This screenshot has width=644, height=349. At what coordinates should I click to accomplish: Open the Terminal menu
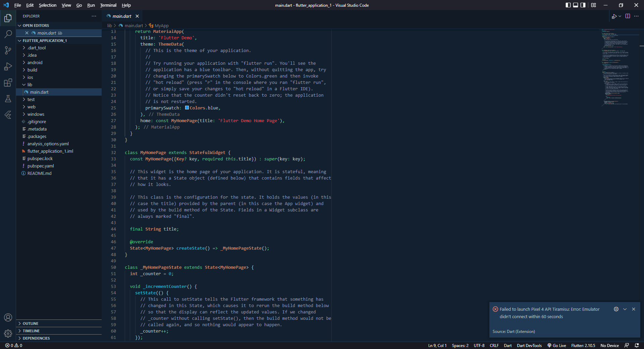[x=108, y=5]
